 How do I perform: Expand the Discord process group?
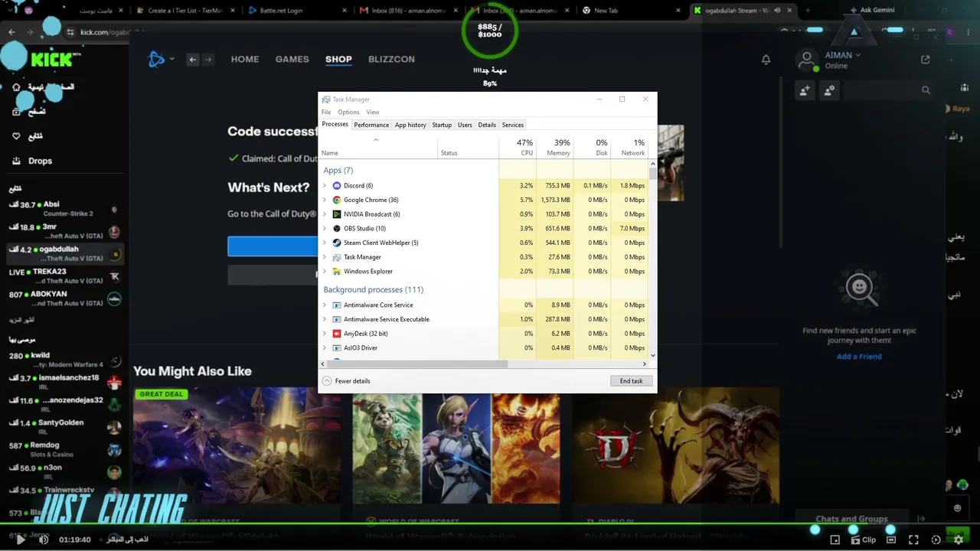[x=325, y=186]
